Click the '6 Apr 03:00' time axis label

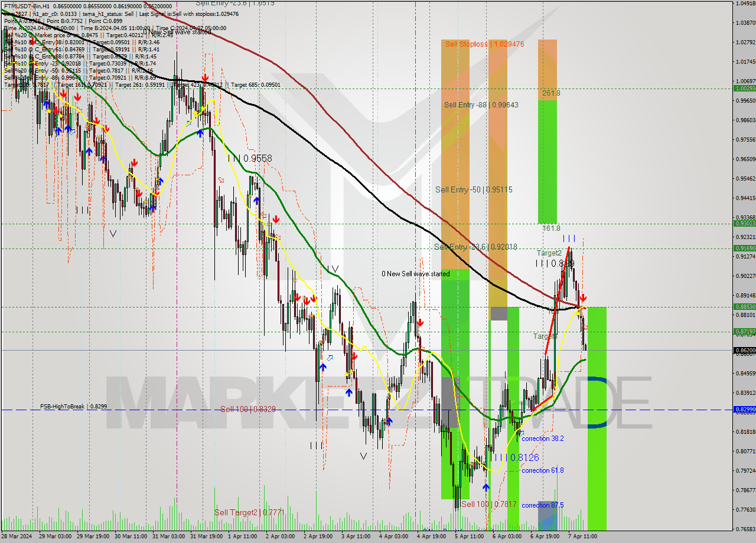pos(507,537)
